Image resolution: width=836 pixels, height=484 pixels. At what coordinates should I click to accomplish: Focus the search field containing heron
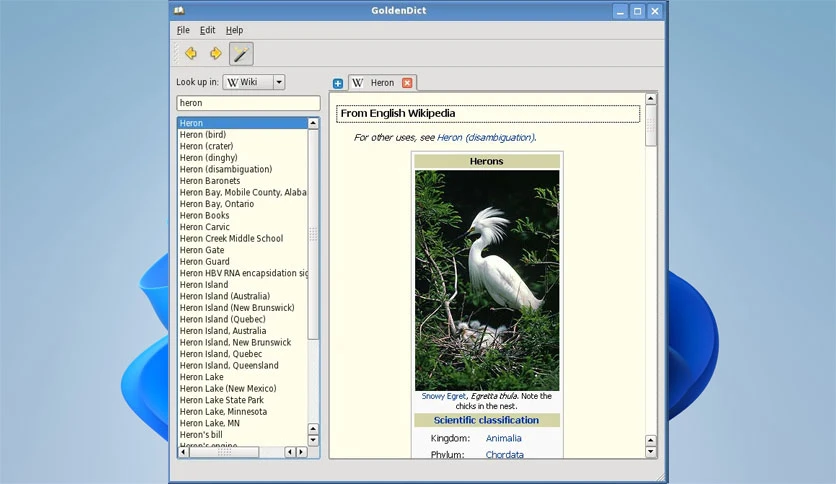coord(248,103)
